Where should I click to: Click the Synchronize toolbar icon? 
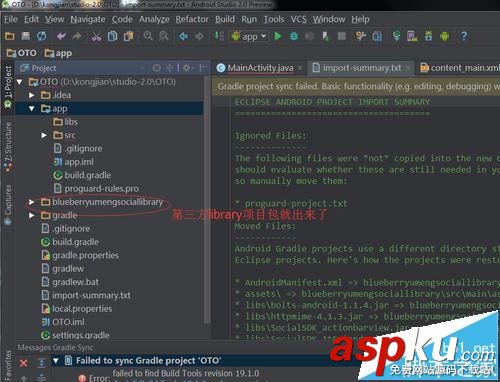(42, 36)
